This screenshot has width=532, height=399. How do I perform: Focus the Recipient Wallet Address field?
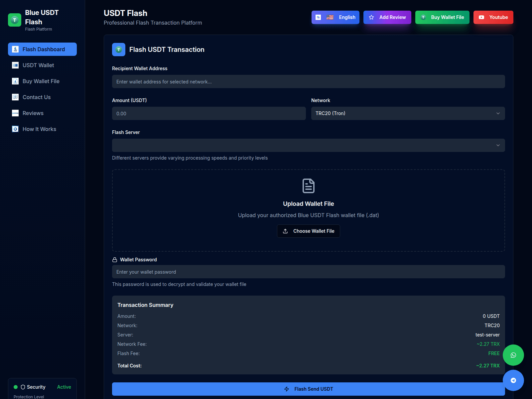[x=309, y=81]
